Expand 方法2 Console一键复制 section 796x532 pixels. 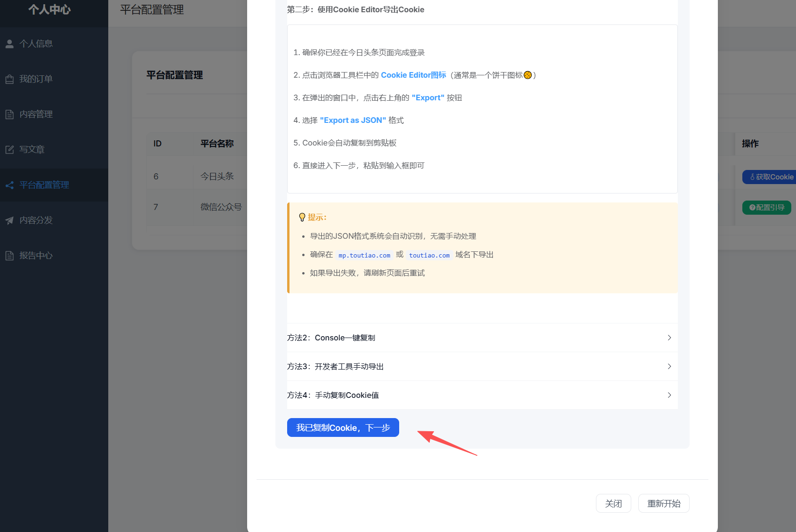click(x=482, y=338)
